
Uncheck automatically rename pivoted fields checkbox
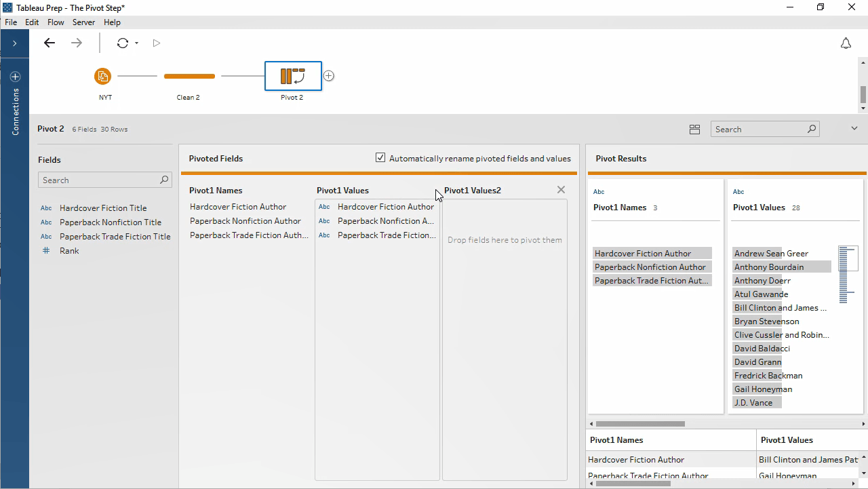380,158
